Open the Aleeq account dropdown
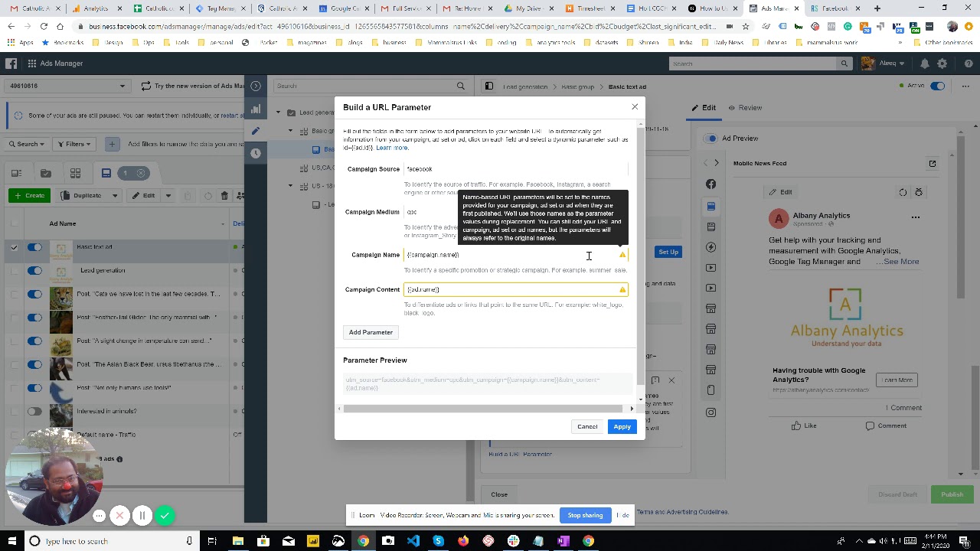The width and height of the screenshot is (980, 551). [x=883, y=64]
